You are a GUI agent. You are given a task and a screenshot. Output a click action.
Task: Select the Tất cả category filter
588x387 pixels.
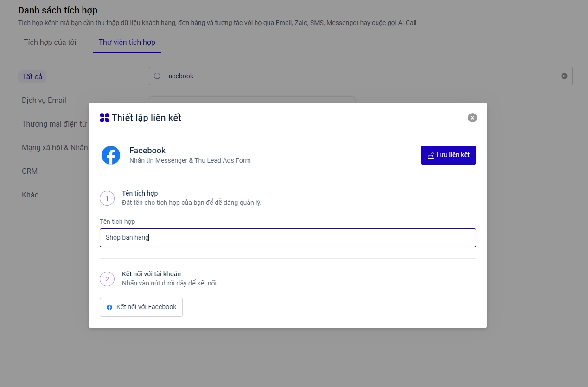[32, 76]
